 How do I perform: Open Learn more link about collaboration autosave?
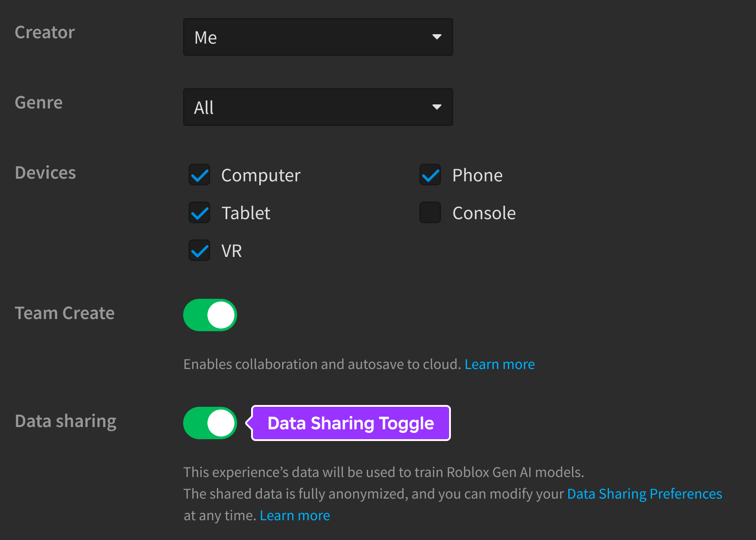pyautogui.click(x=499, y=364)
